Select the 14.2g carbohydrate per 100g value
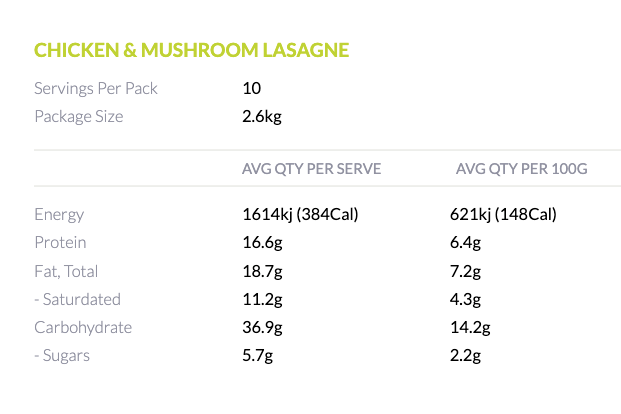 (x=471, y=327)
